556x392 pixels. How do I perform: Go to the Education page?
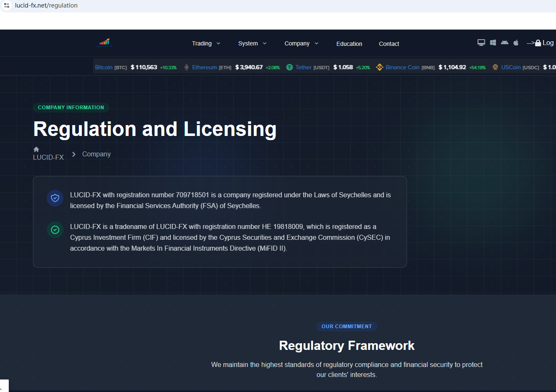[x=349, y=44]
